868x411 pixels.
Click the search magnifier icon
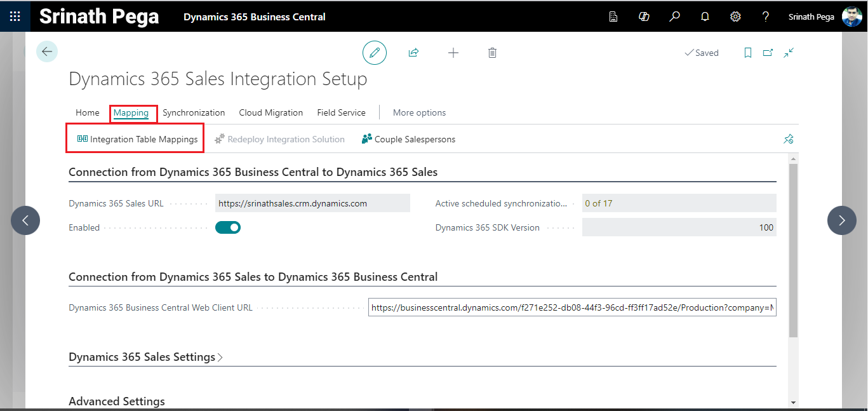[674, 17]
